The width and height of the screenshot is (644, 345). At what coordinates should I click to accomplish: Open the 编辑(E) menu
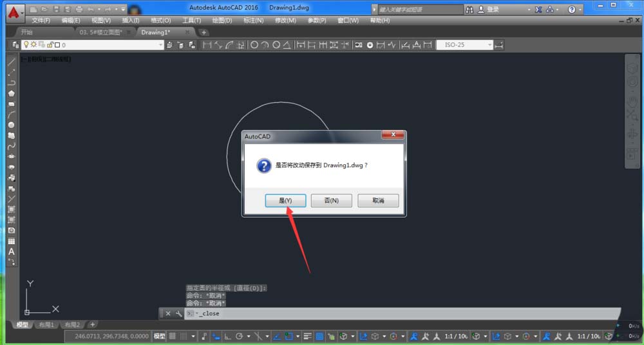tap(71, 21)
